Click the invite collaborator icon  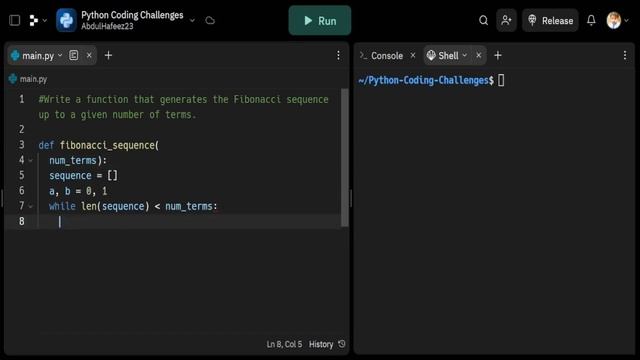506,20
